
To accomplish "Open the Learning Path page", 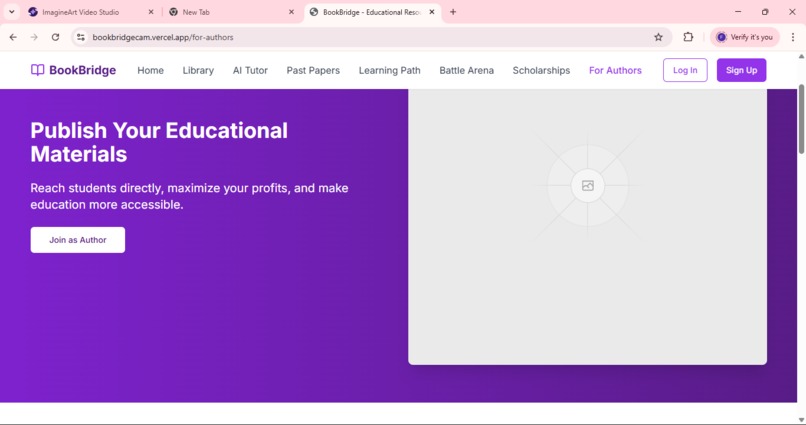I will pos(390,70).
